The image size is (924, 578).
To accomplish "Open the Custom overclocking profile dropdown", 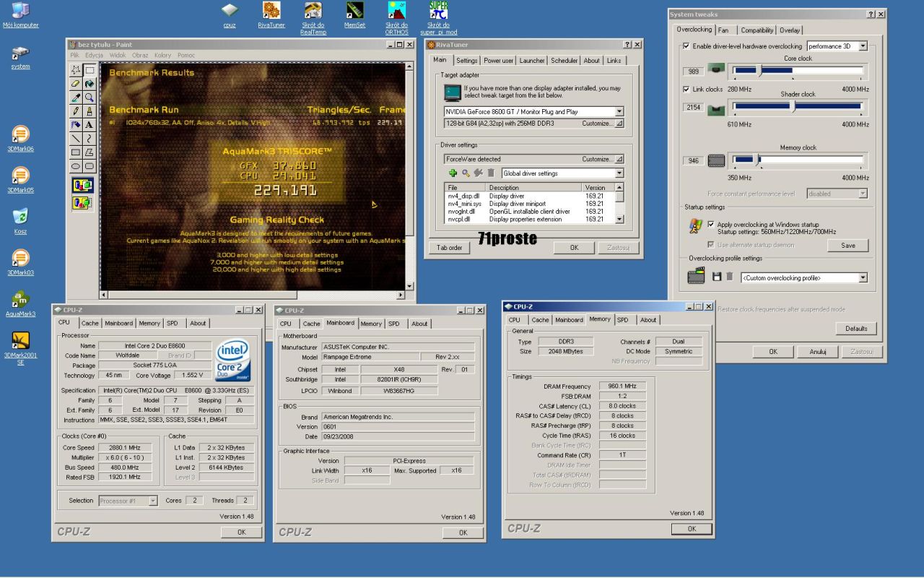I will pyautogui.click(x=863, y=277).
